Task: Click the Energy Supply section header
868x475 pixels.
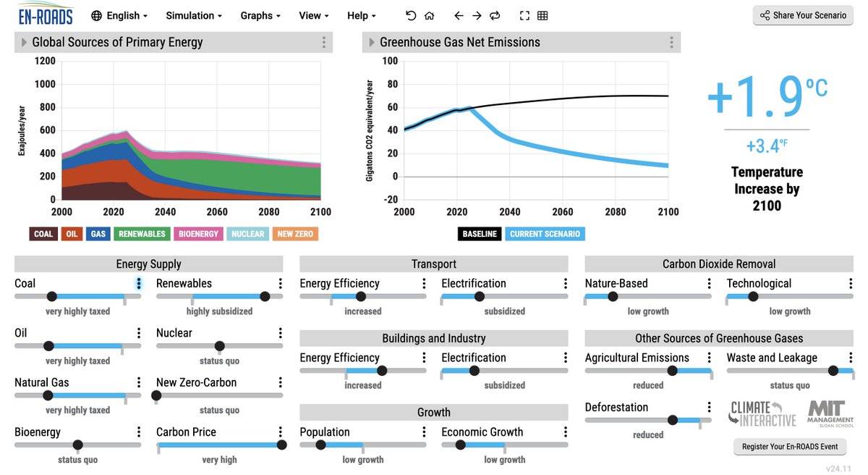Action: [x=149, y=264]
